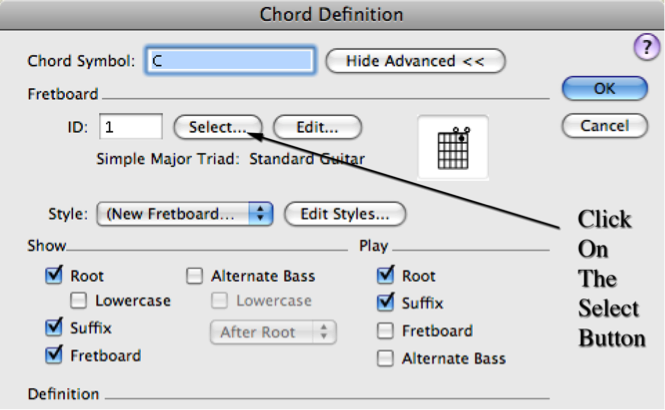Confirm with the OK button
Screen dimensions: 665x410
605,88
